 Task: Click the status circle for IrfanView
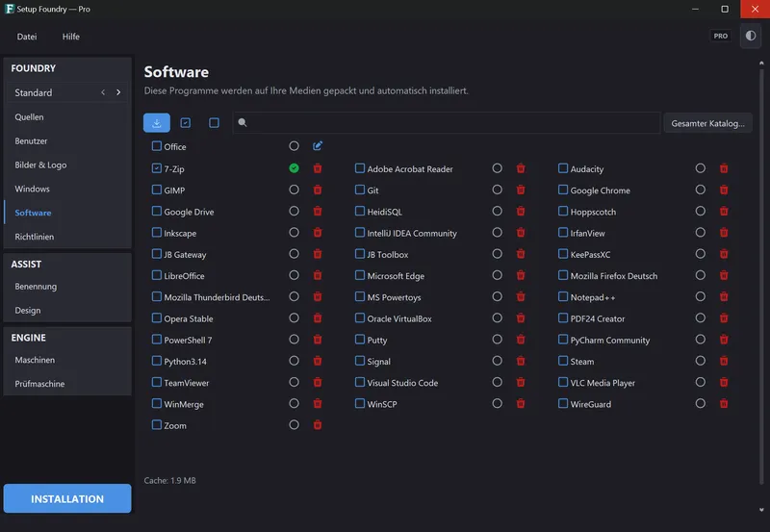tap(701, 232)
